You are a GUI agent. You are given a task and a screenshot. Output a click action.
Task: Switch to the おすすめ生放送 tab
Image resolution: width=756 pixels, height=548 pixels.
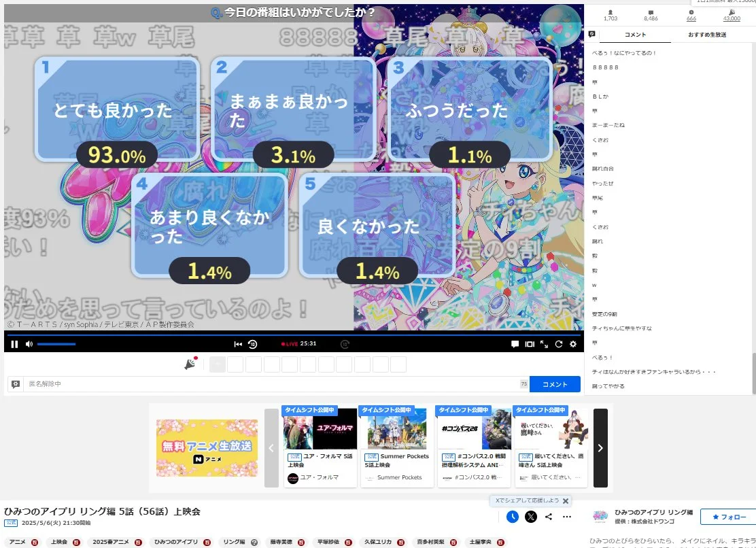tap(707, 35)
